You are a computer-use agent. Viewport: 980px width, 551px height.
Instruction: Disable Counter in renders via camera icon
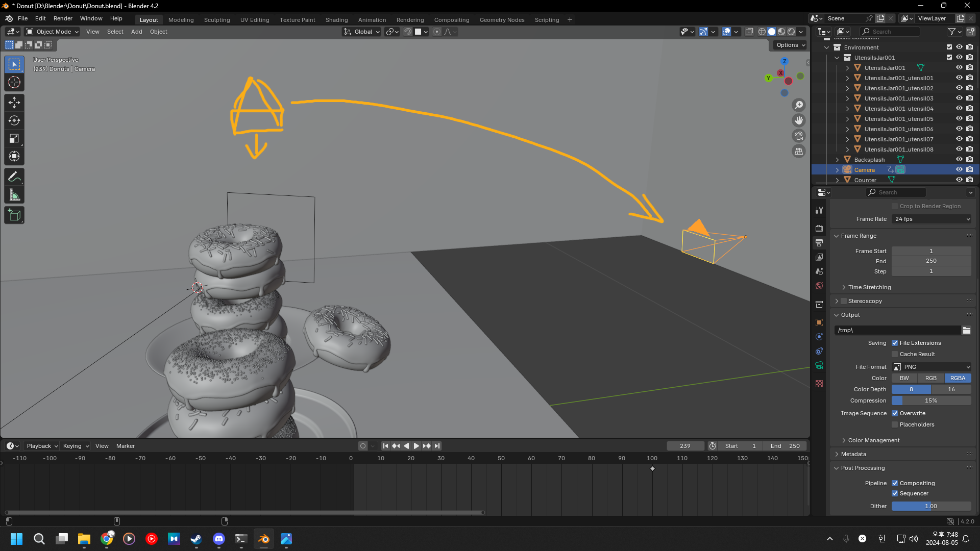969,180
